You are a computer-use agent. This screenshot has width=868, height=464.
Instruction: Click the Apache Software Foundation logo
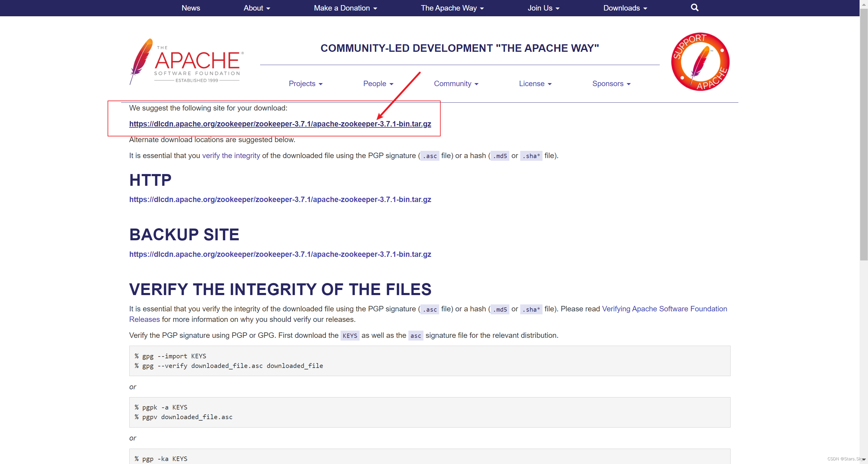pyautogui.click(x=186, y=62)
